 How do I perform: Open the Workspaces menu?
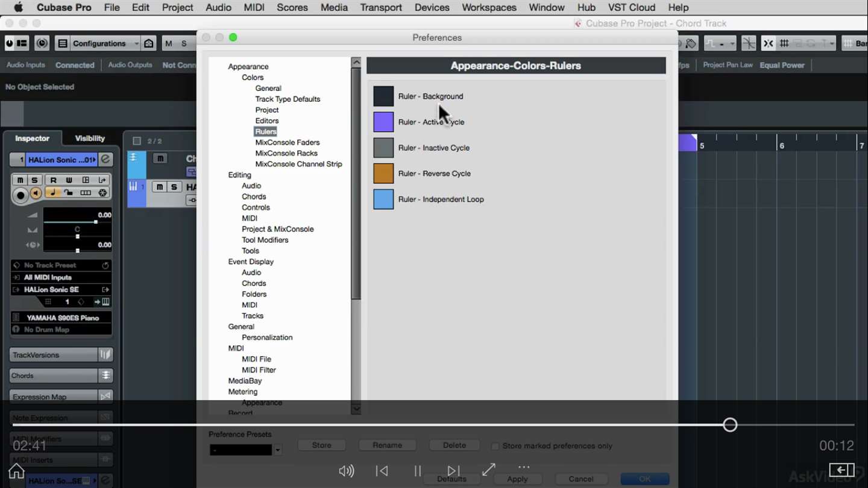(x=489, y=8)
